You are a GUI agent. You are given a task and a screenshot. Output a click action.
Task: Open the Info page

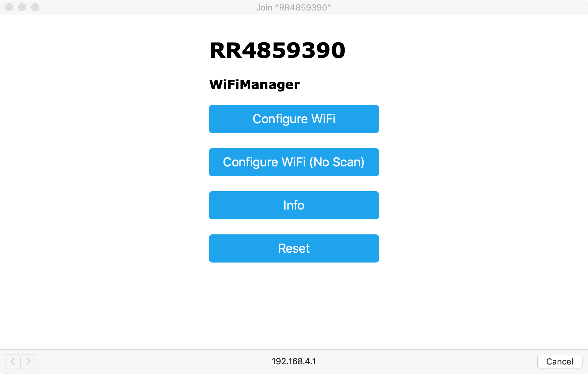(294, 205)
